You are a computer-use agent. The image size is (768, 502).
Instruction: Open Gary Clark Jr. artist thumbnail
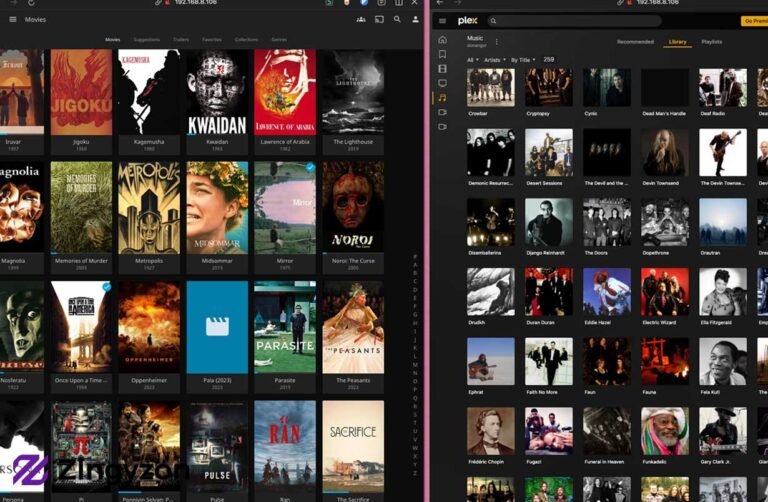pos(723,431)
